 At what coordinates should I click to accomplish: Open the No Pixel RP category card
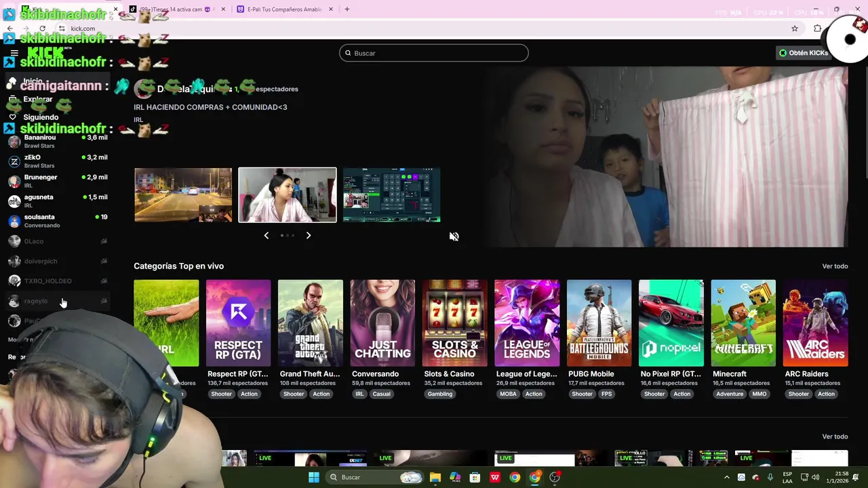coord(671,323)
